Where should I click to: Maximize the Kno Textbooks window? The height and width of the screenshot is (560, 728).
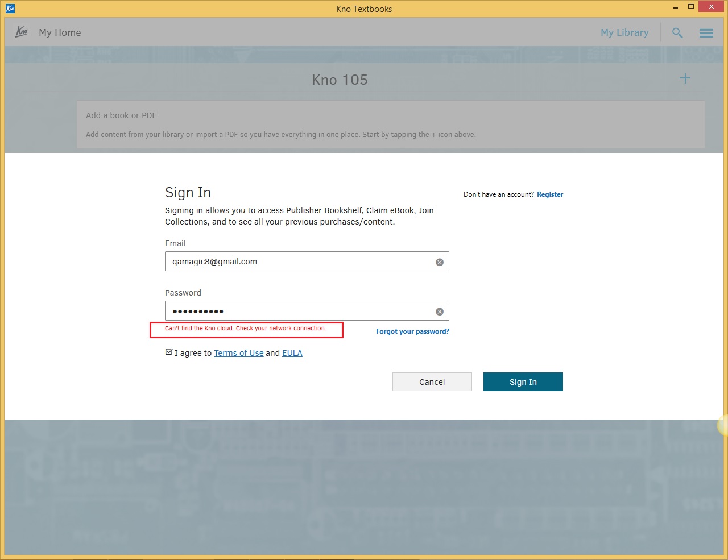tap(691, 7)
